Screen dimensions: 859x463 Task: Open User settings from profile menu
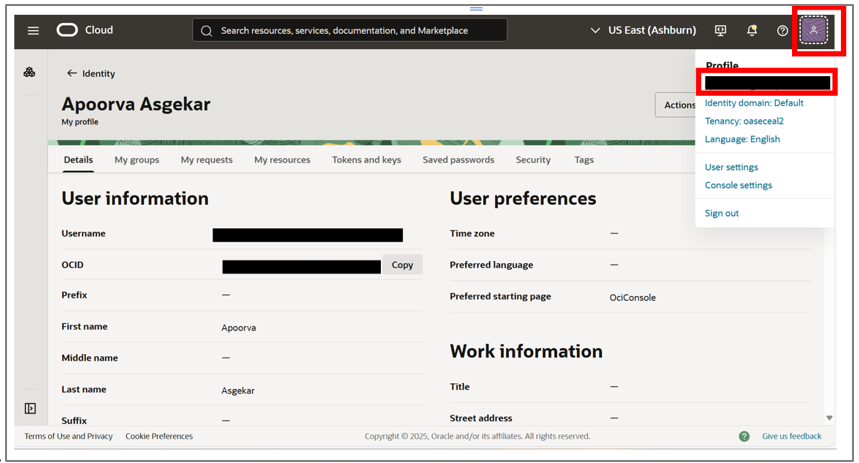tap(731, 167)
